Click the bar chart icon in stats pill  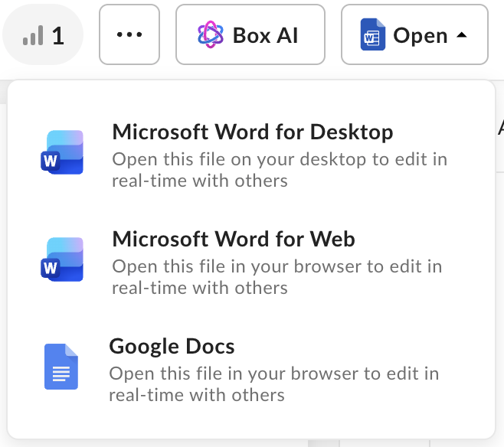click(33, 35)
